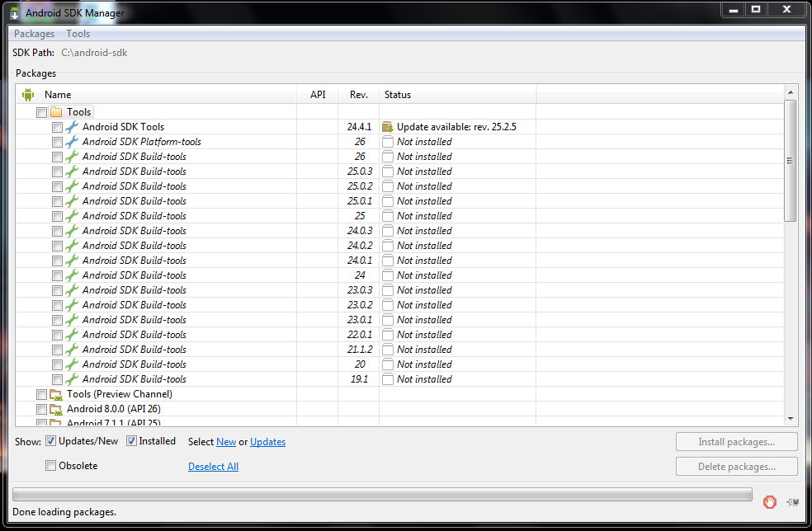Click the 'Update available: rev. 25.2.5' status
Image resolution: width=812 pixels, height=531 pixels.
[x=456, y=127]
